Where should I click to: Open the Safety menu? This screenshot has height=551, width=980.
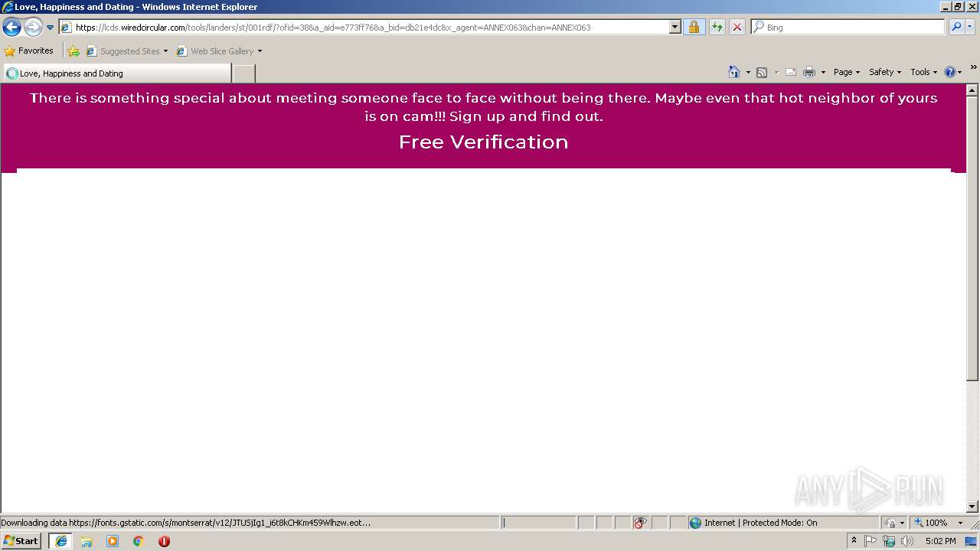[x=885, y=72]
